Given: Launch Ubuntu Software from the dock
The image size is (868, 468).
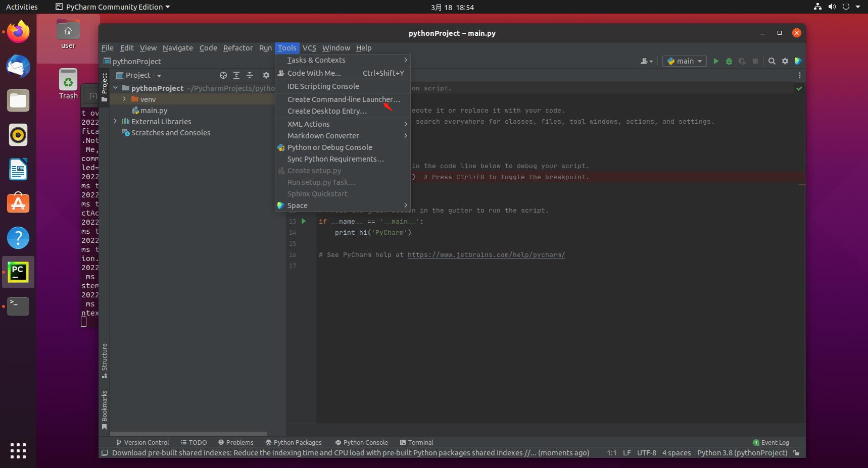Looking at the screenshot, I should tap(18, 203).
